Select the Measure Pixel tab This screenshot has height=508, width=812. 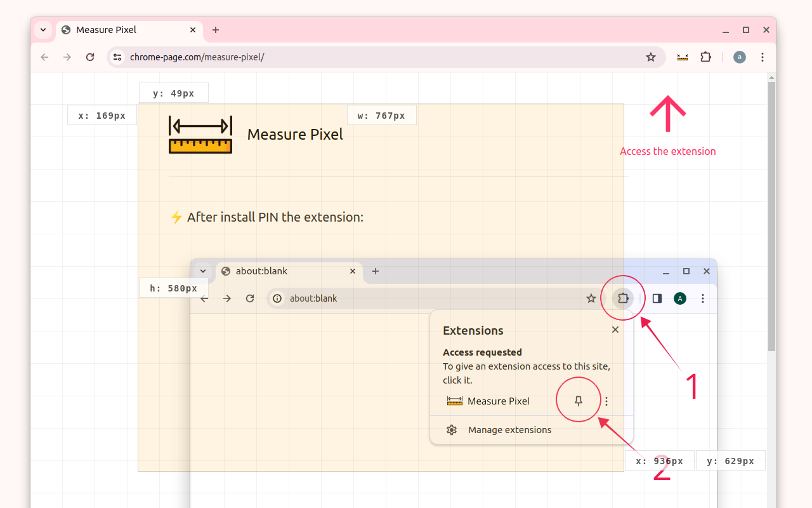click(x=129, y=30)
